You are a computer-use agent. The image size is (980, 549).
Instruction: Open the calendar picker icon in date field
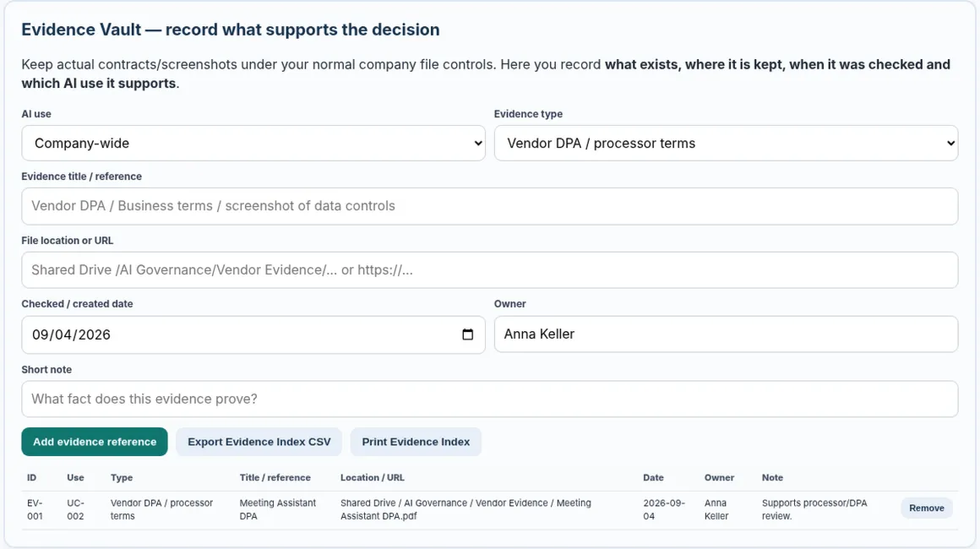coord(467,334)
